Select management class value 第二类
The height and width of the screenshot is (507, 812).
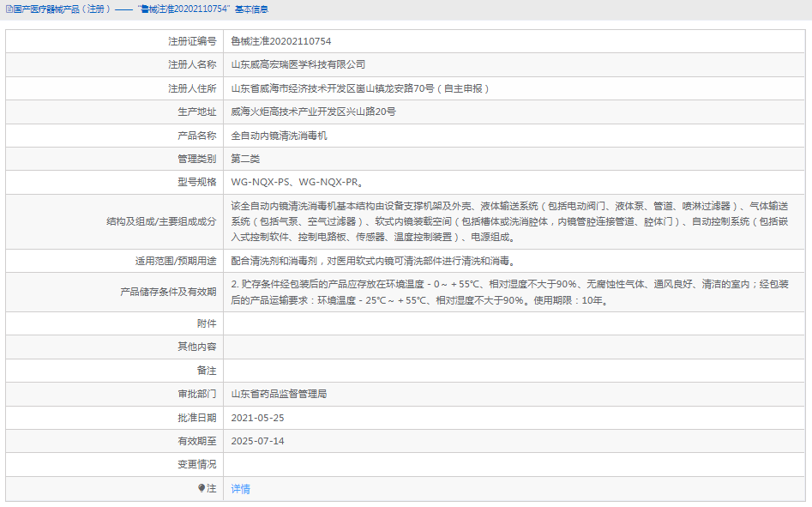point(245,159)
